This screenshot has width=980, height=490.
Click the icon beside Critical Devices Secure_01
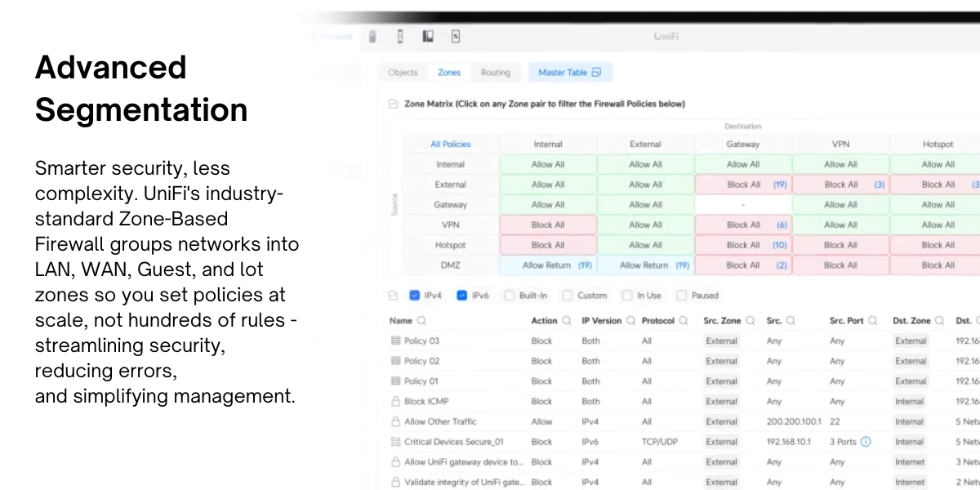pos(396,442)
